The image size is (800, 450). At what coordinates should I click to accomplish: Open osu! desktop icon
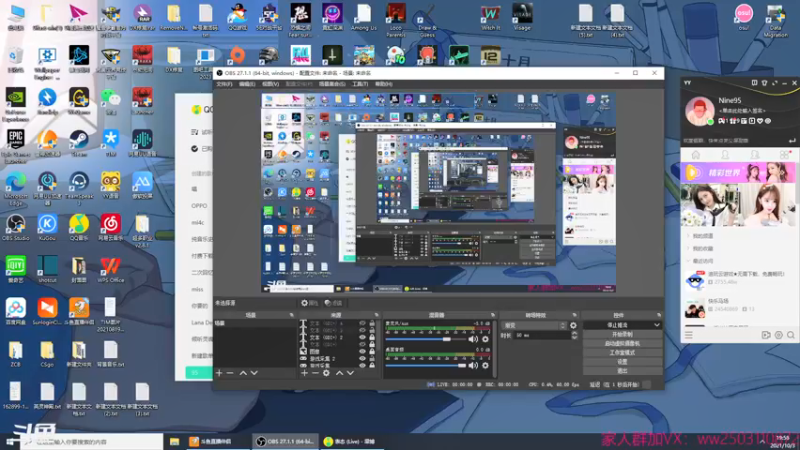(743, 17)
